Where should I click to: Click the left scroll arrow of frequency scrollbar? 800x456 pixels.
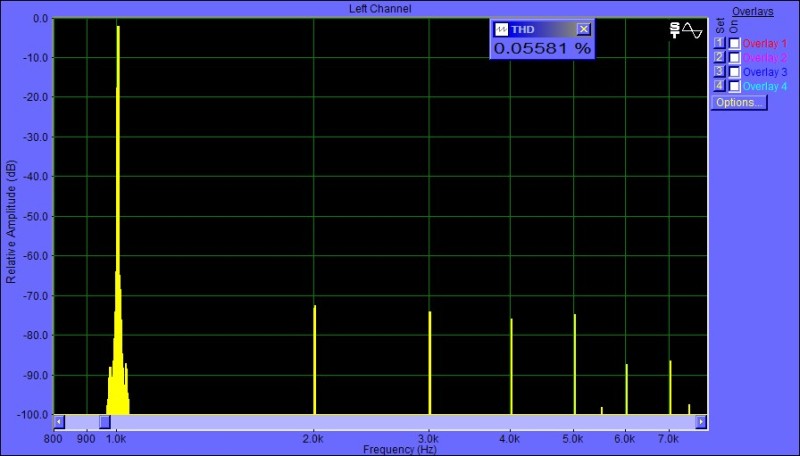(59, 422)
